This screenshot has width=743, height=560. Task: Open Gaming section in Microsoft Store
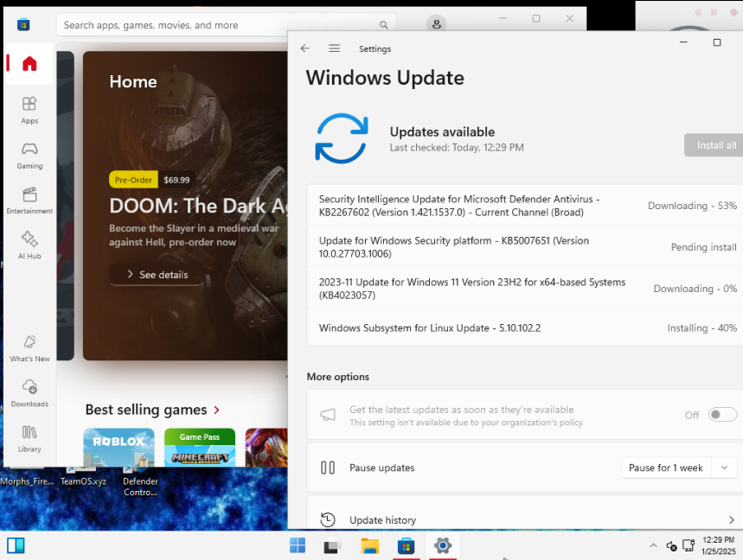pos(29,156)
